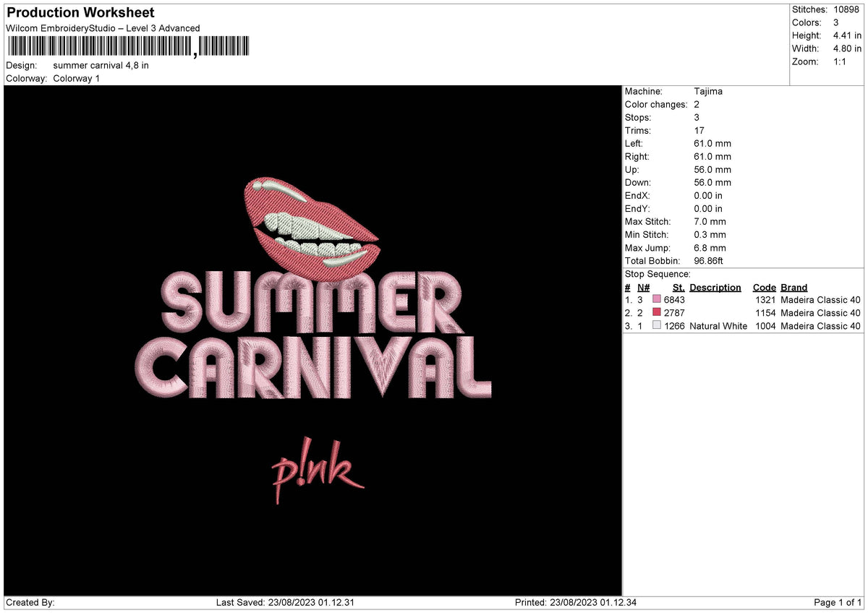Click design name "summer carnival 4,8 in"
The height and width of the screenshot is (613, 868).
101,65
